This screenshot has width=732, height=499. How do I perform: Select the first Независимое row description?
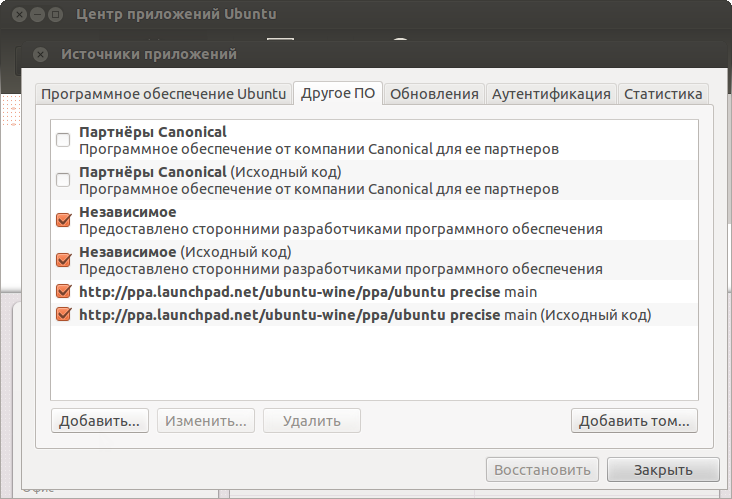point(341,229)
